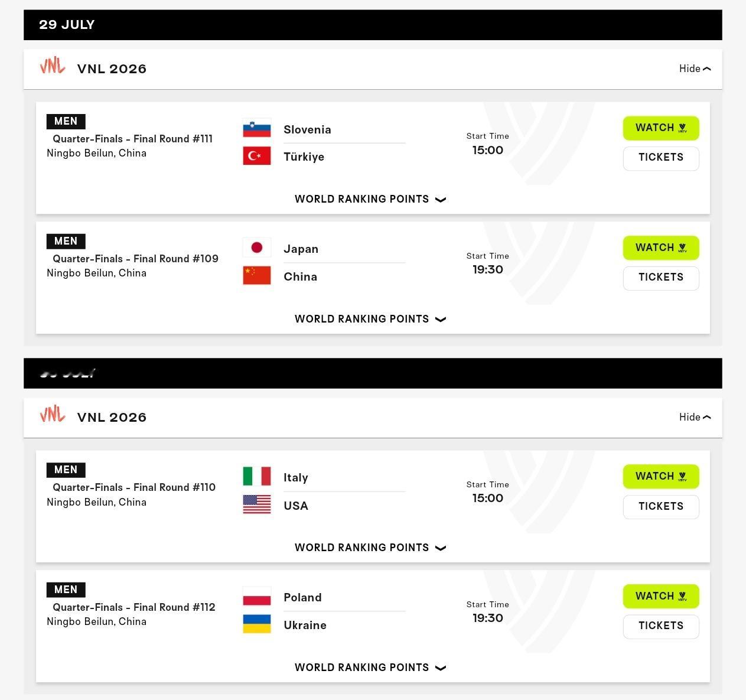Expand World Ranking Points for Italy vs USA
This screenshot has height=700, width=746.
point(370,548)
